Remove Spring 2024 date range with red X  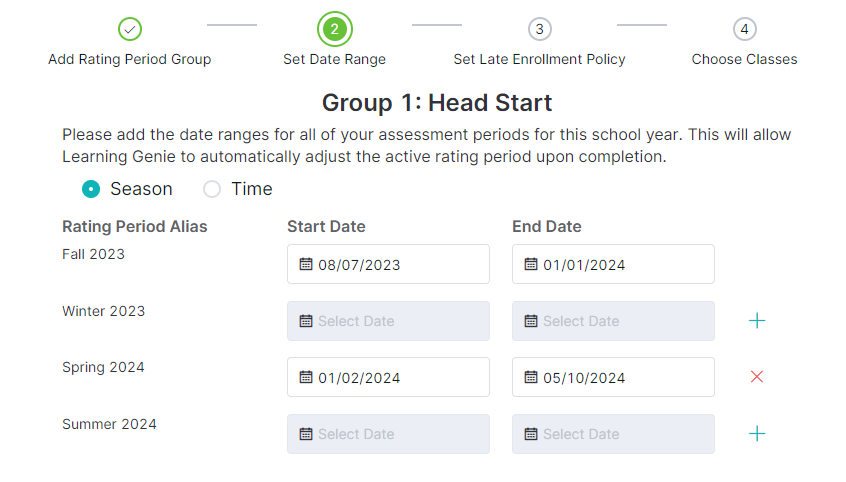(757, 377)
